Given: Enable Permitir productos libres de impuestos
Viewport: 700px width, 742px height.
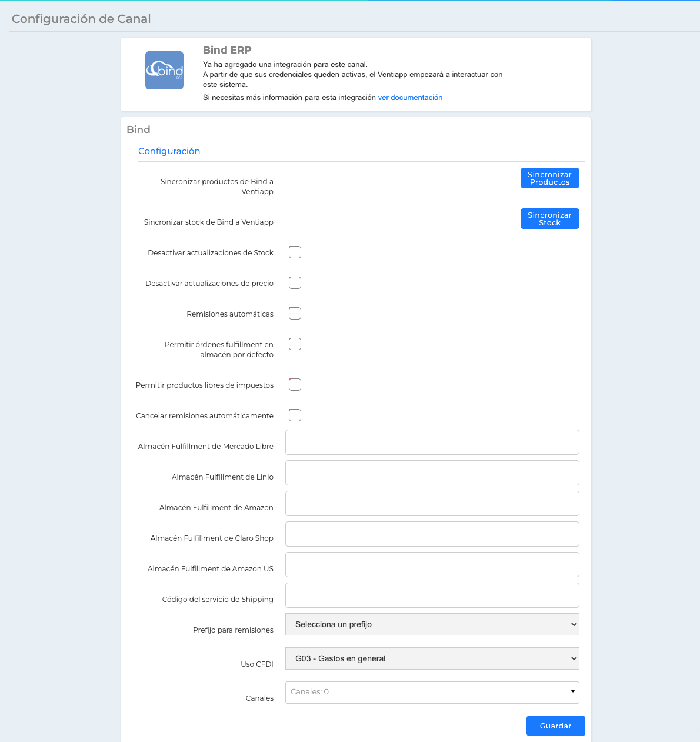Looking at the screenshot, I should click(295, 385).
